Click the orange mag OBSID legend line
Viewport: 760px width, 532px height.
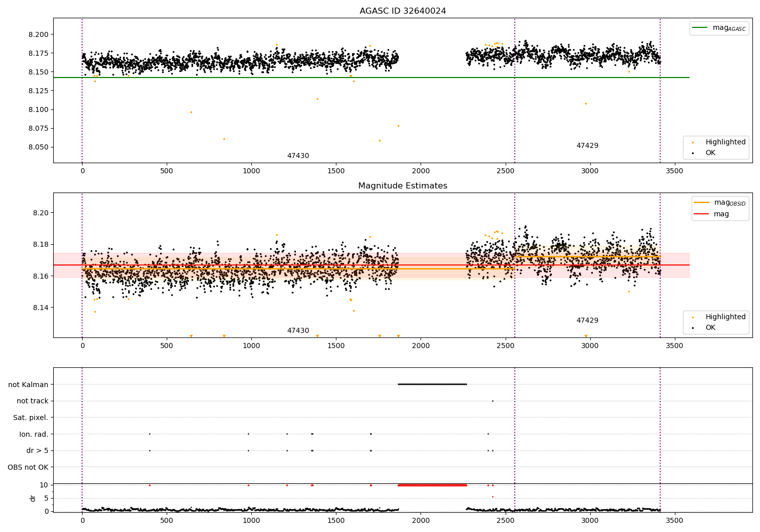[x=702, y=203]
